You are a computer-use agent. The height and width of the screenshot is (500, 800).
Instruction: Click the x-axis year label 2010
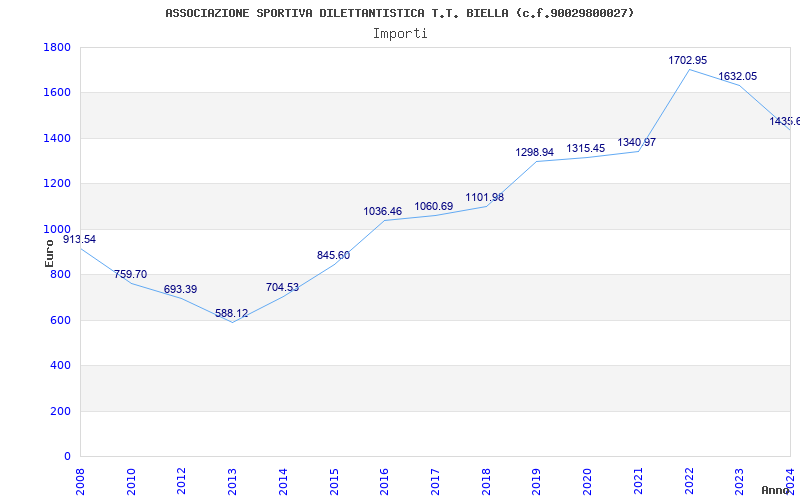(131, 482)
